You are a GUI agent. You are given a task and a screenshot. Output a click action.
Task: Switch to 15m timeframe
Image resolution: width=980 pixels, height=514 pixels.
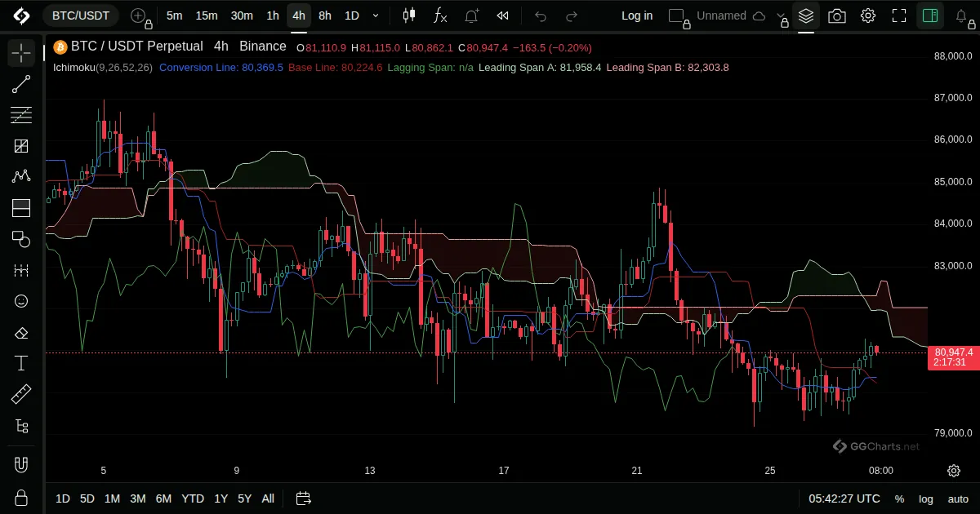point(207,16)
